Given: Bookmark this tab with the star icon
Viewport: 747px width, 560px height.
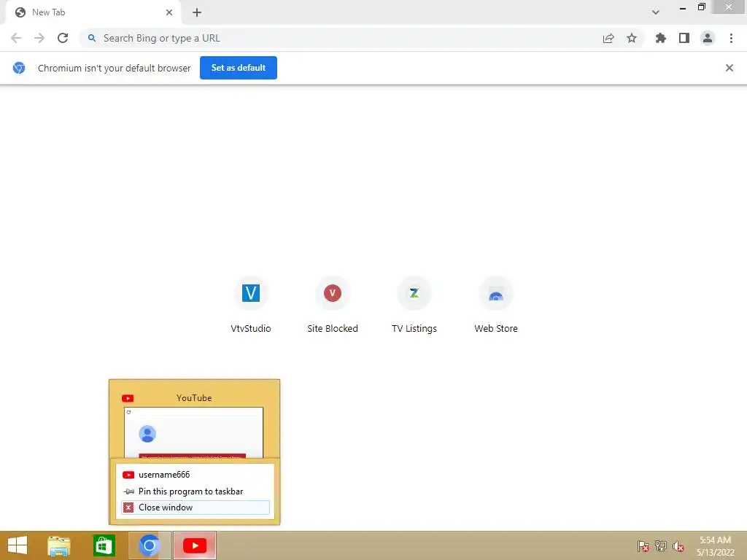Looking at the screenshot, I should pos(632,38).
